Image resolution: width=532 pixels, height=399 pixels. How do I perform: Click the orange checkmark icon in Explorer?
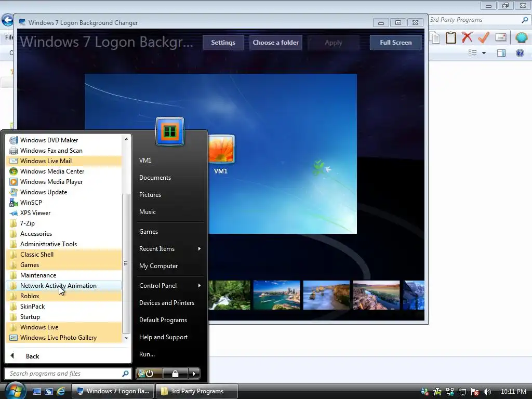484,37
